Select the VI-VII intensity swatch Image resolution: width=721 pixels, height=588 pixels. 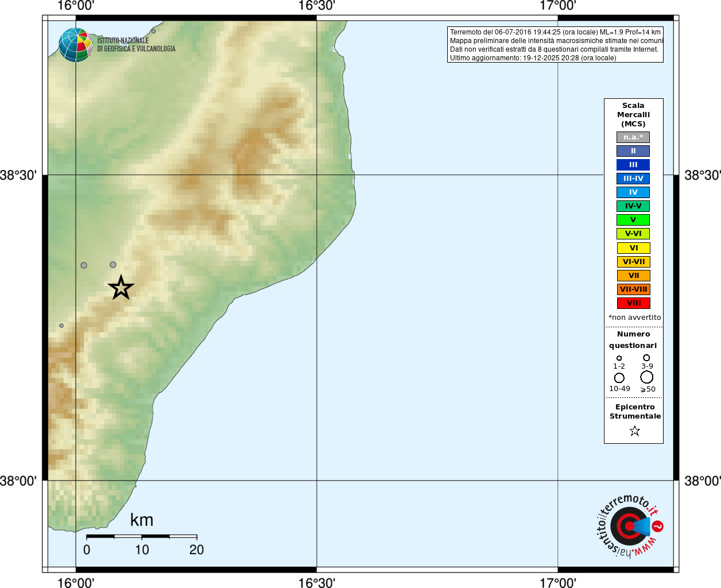coord(634,262)
